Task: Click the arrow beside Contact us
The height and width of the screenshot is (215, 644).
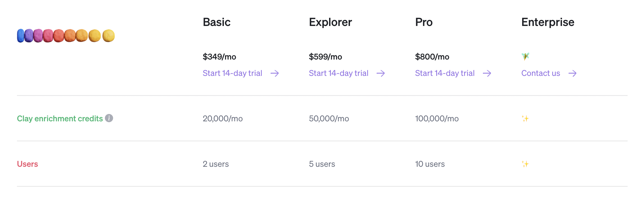Action: click(x=572, y=73)
